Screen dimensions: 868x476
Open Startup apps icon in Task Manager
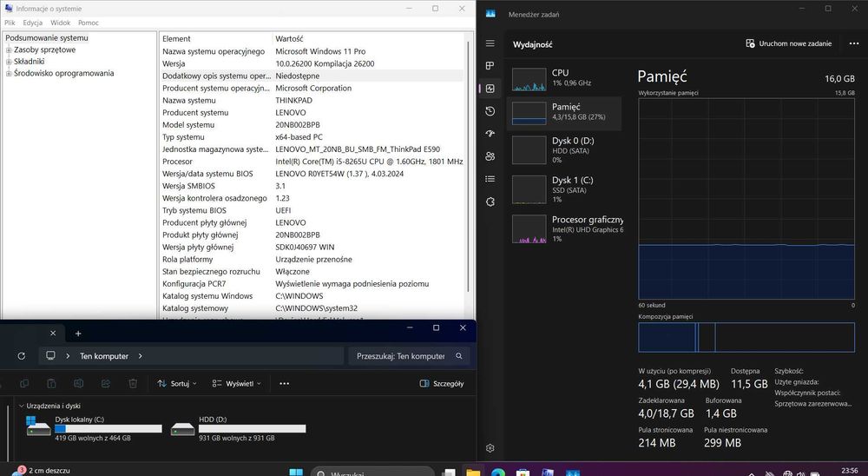tap(490, 134)
